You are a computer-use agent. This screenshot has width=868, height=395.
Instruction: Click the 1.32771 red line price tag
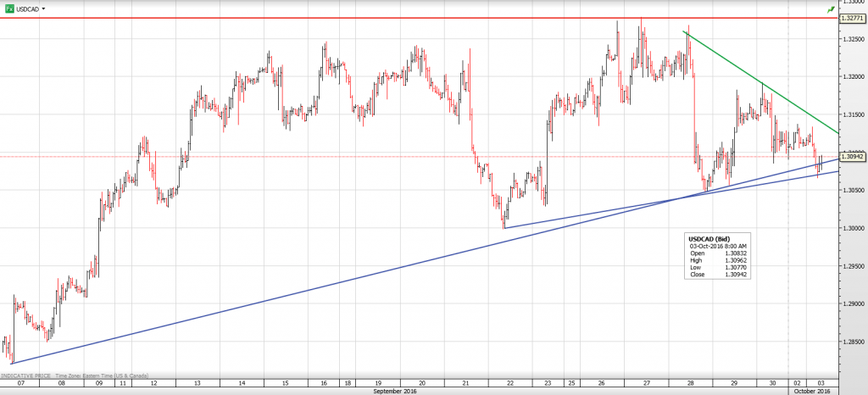point(852,18)
